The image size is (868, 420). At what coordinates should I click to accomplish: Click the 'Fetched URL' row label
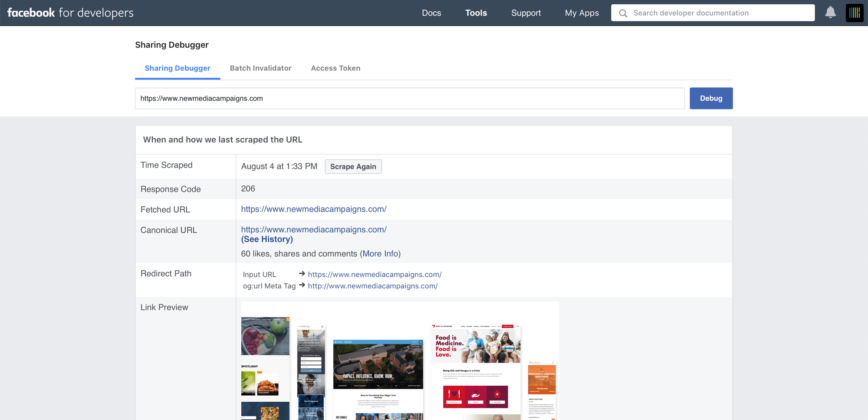165,209
